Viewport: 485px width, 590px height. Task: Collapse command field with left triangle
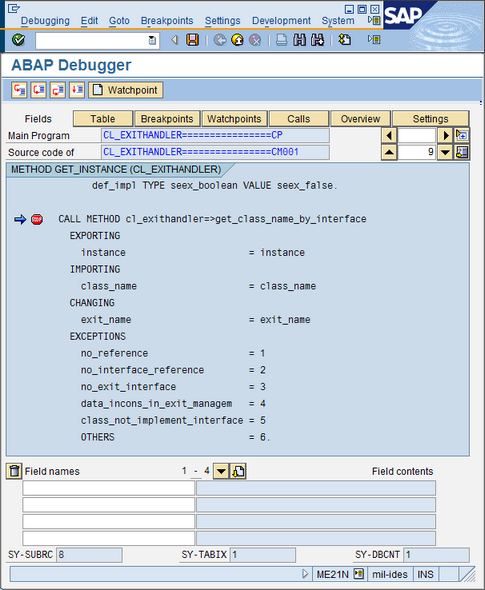tap(174, 40)
